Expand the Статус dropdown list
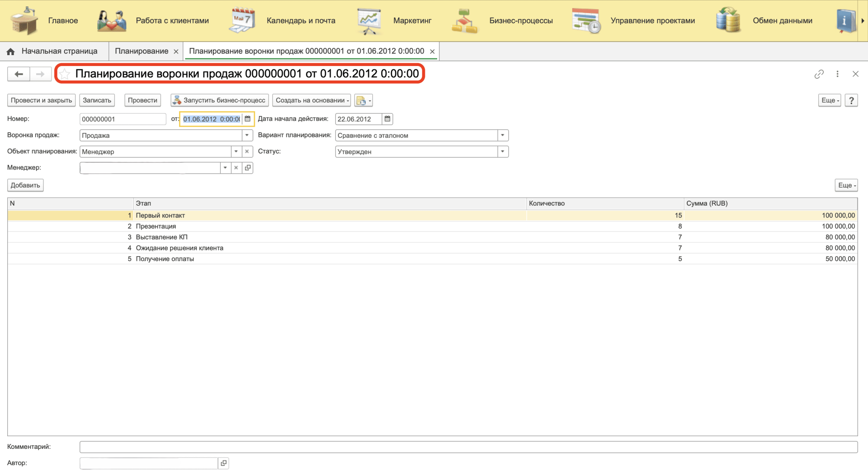 click(x=502, y=151)
